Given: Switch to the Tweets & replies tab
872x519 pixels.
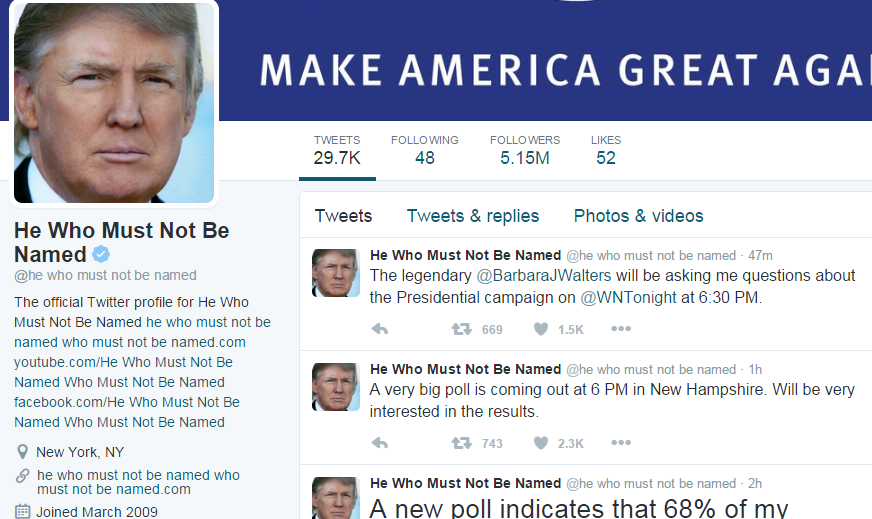Looking at the screenshot, I should coord(473,216).
